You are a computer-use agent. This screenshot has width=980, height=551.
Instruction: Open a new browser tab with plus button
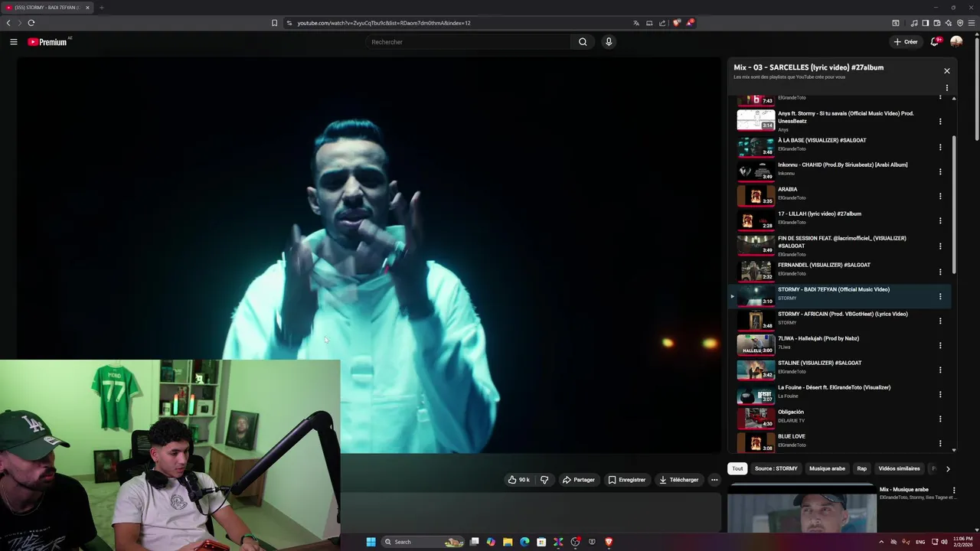tap(101, 8)
